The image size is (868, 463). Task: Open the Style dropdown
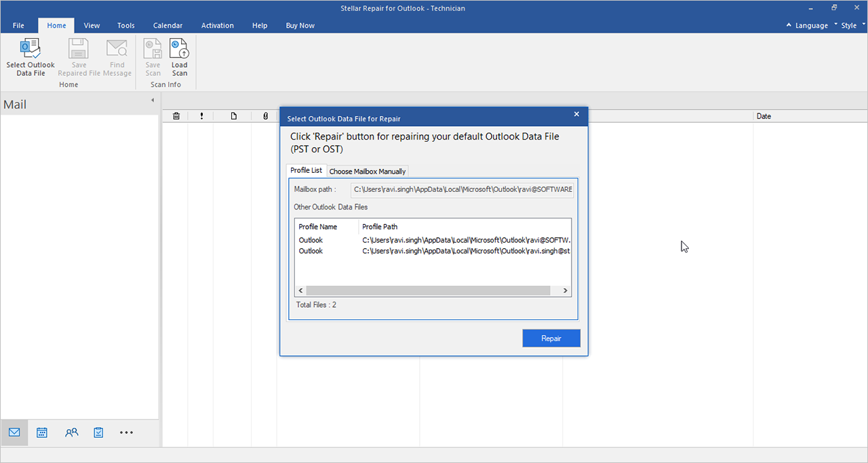(848, 26)
